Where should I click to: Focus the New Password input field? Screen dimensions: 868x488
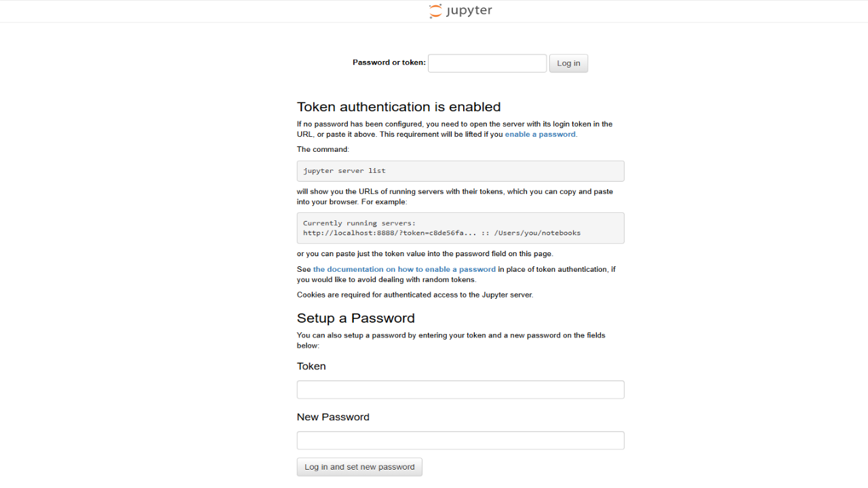pyautogui.click(x=460, y=441)
